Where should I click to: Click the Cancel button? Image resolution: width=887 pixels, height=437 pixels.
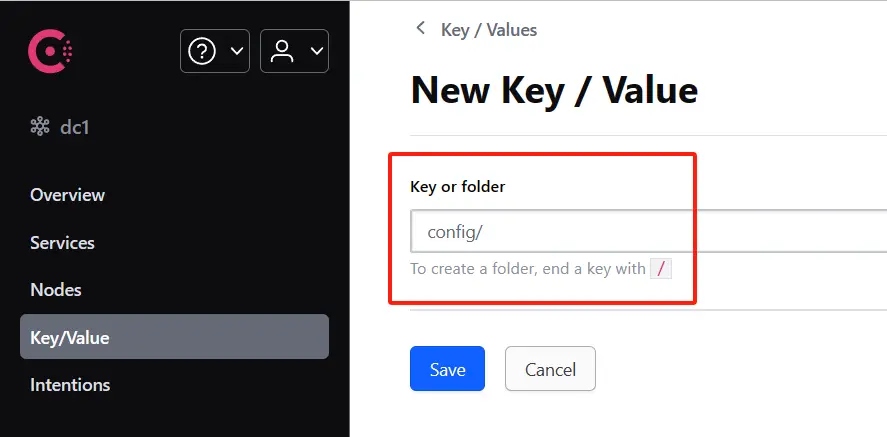pos(550,369)
